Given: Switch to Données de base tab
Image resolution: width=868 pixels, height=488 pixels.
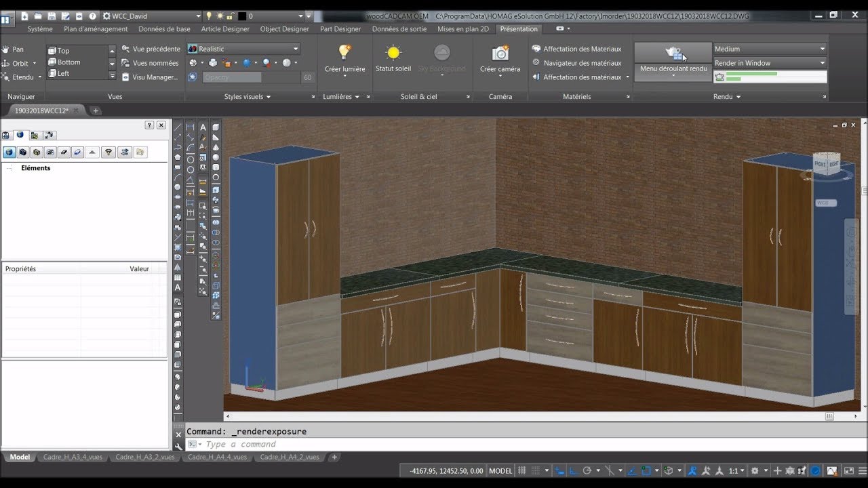Looking at the screenshot, I should tap(164, 29).
